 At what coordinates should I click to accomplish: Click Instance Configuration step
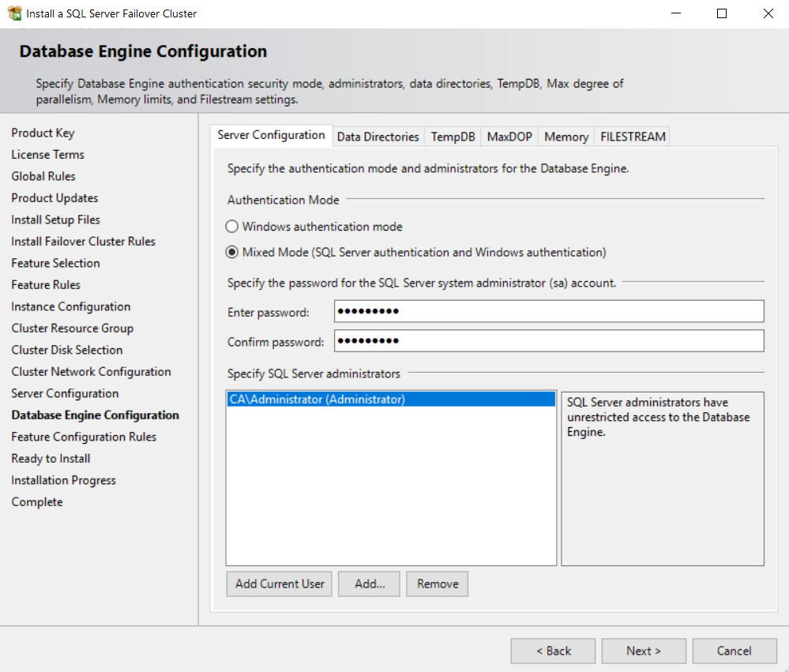coord(71,306)
